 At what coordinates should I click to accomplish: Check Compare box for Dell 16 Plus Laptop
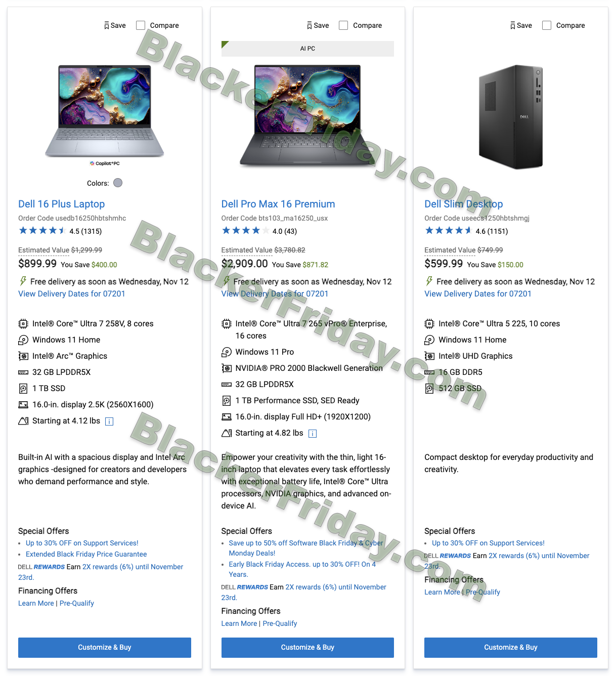(141, 25)
